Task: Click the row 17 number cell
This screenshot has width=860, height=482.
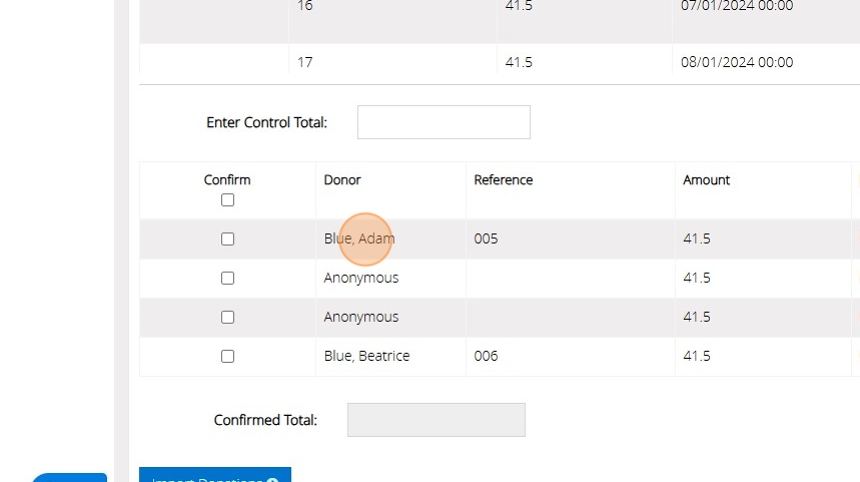Action: pos(305,62)
